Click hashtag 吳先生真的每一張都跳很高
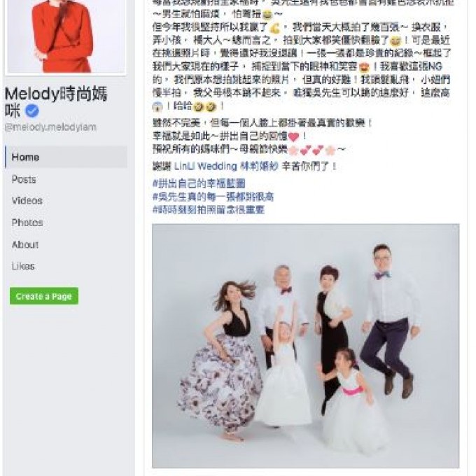476x476 pixels. point(213,197)
